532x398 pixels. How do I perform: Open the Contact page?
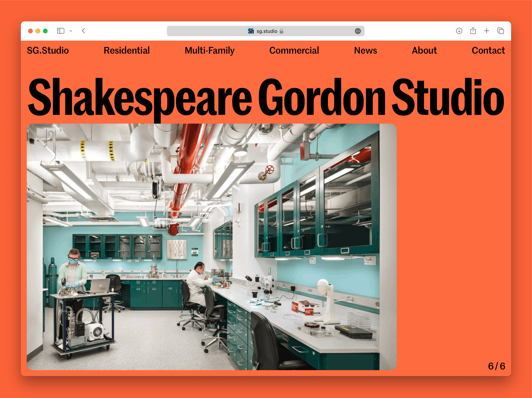[488, 51]
